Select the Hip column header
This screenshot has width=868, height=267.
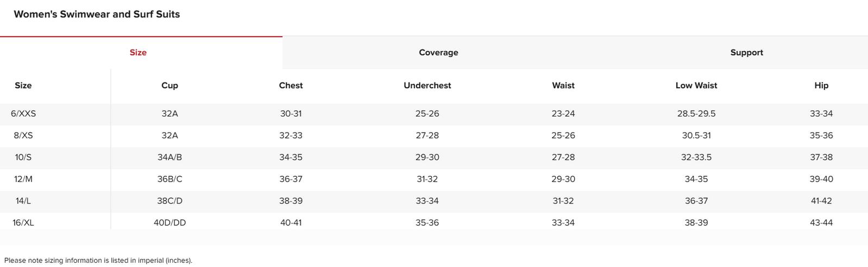pyautogui.click(x=821, y=85)
